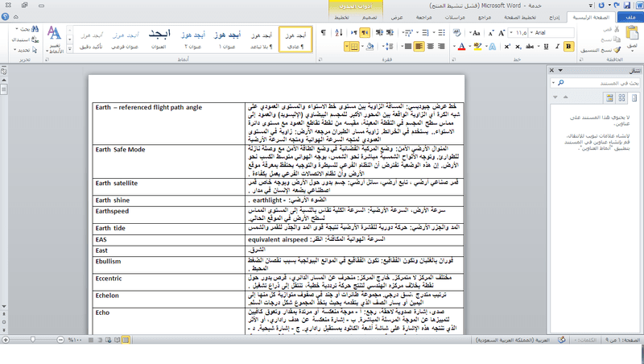Open Word Help with the blue question mark

6,17
